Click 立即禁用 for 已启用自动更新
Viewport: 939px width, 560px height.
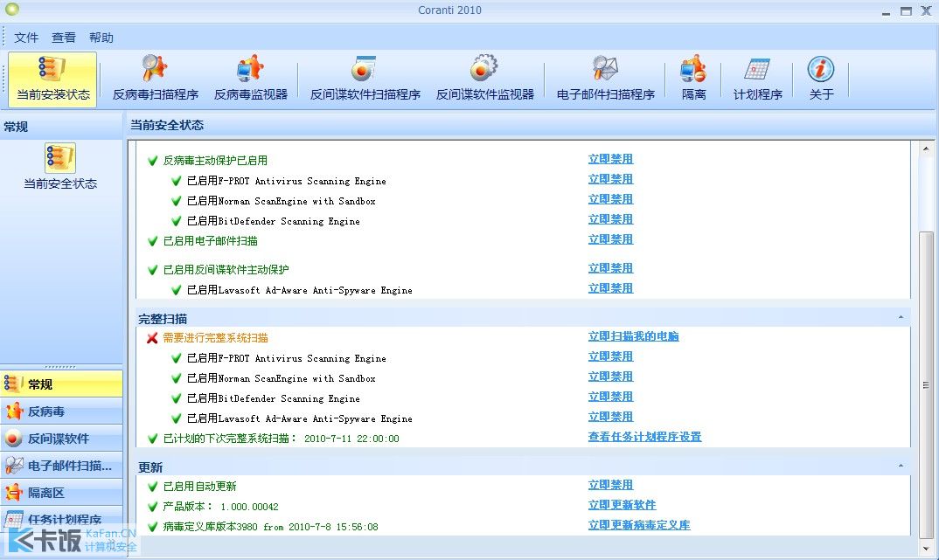(x=610, y=485)
